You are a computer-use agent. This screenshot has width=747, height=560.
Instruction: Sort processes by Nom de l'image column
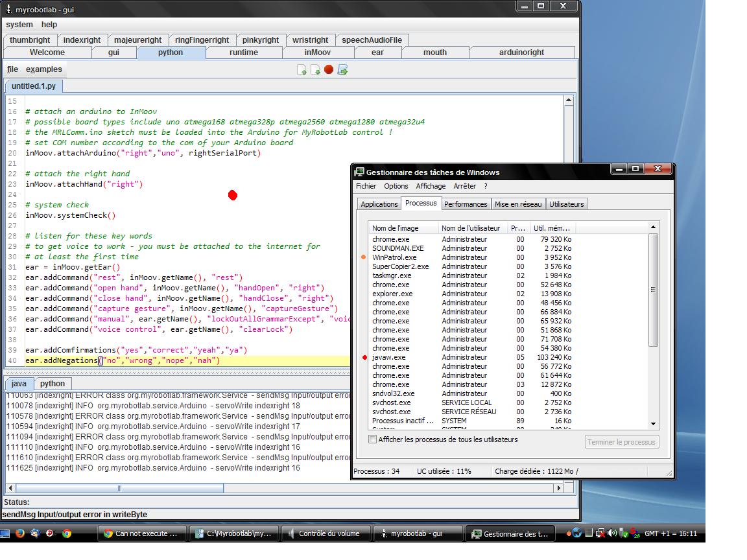point(403,228)
